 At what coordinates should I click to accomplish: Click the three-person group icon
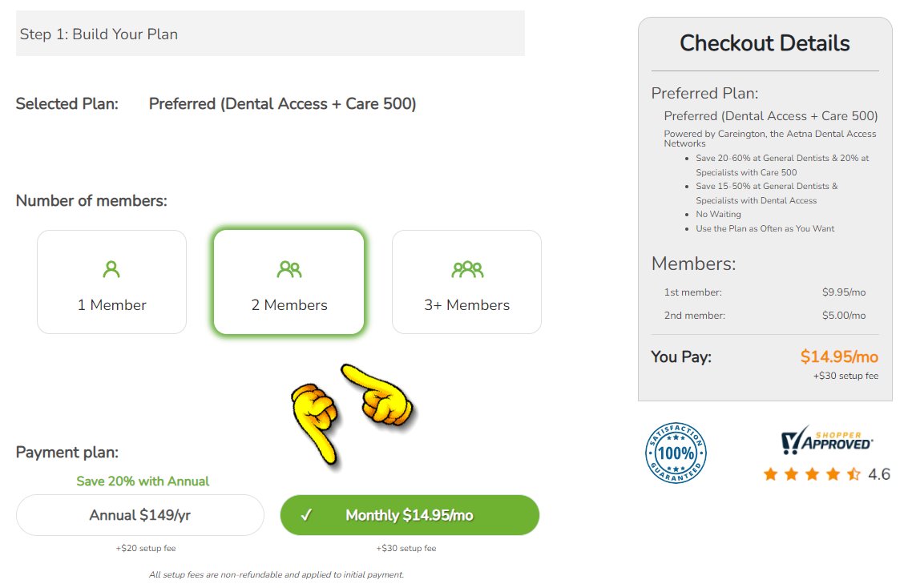tap(467, 269)
